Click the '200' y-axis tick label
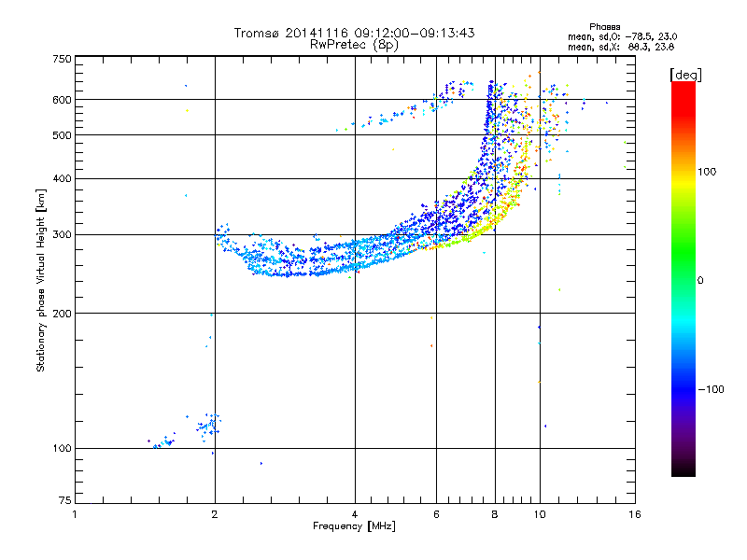This screenshot has height=560, width=747. (x=62, y=314)
